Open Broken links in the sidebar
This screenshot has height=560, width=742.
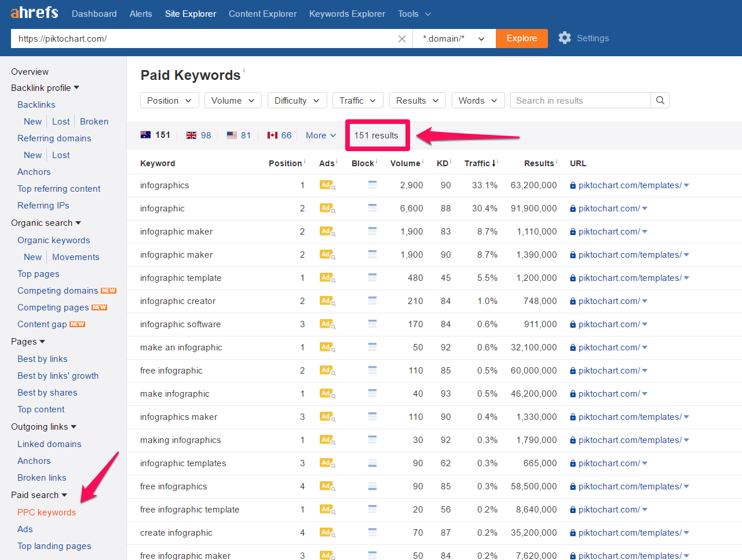click(42, 478)
